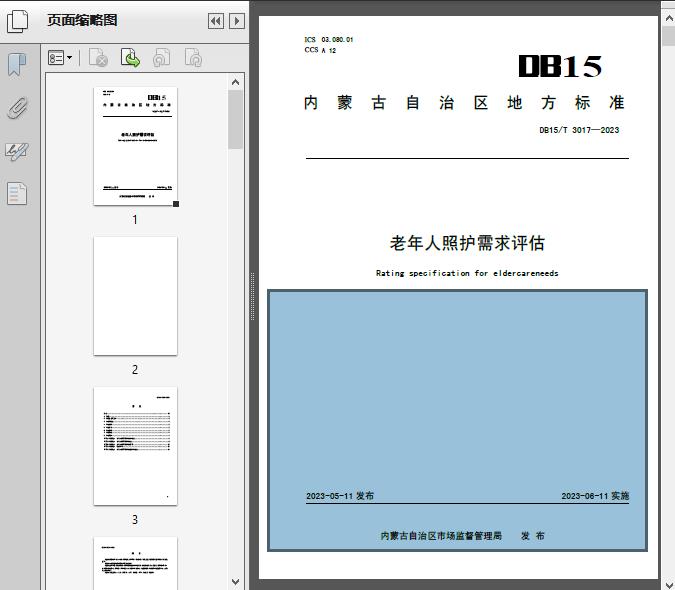
Task: Open the thumbnail options dropdown menu
Action: pyautogui.click(x=60, y=58)
